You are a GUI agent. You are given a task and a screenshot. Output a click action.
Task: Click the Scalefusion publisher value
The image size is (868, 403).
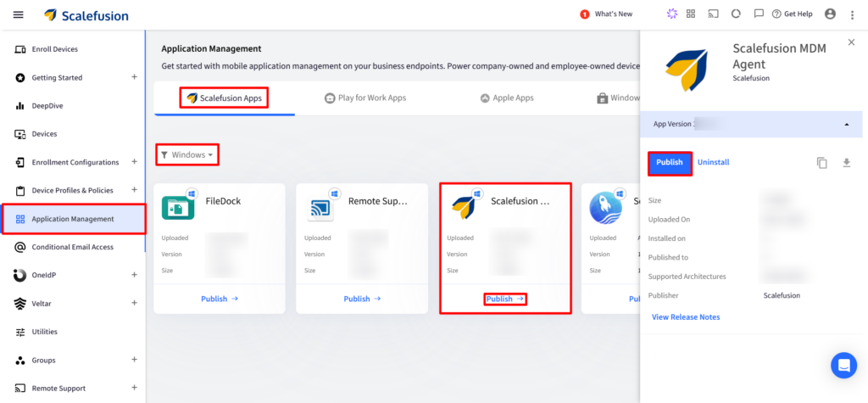782,295
